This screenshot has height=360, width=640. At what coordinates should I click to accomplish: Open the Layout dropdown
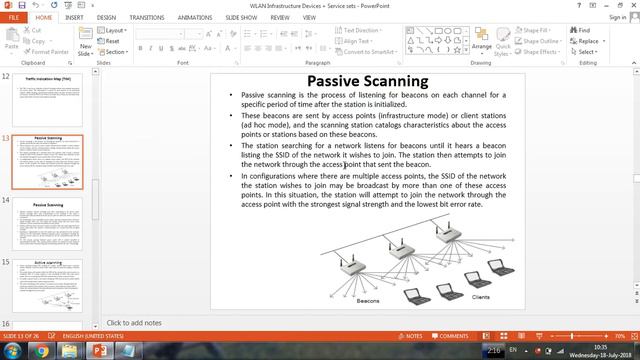click(x=112, y=30)
